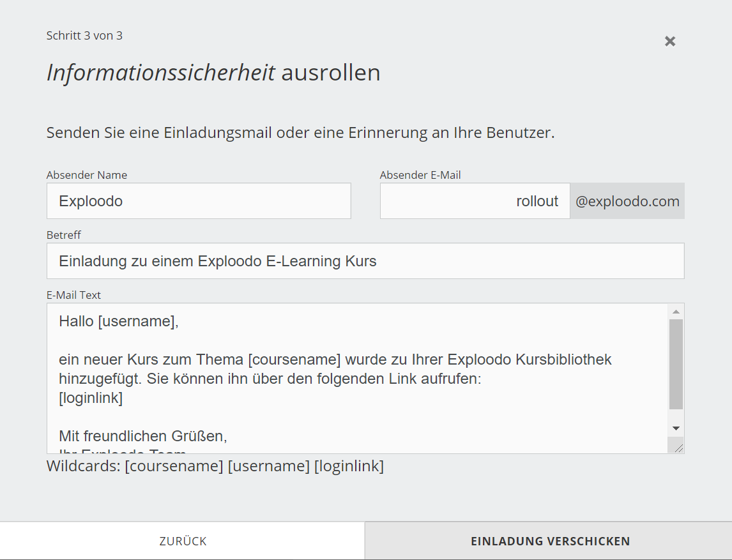
Task: Click [username] in the Wildcards list
Action: pos(268,466)
